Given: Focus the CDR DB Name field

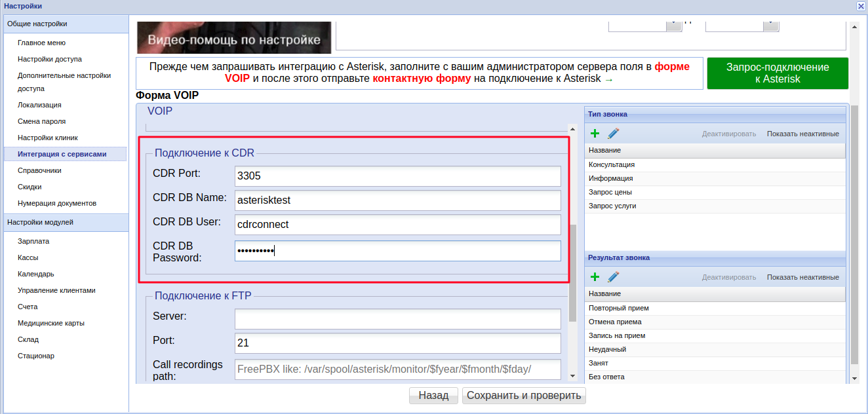Looking at the screenshot, I should coord(398,200).
